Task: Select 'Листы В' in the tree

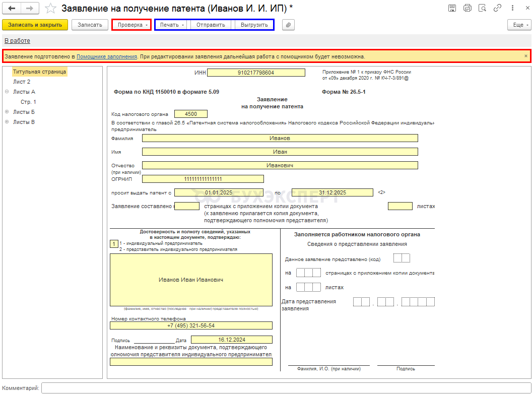Action: (x=24, y=122)
